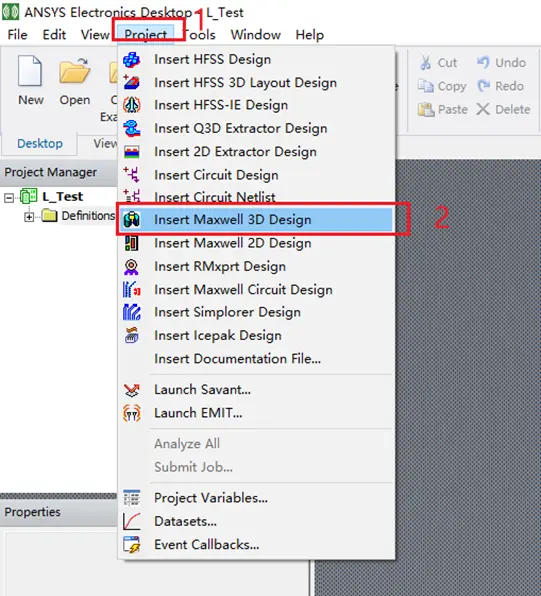
Task: Click the Simplorer Design icon
Action: [132, 312]
